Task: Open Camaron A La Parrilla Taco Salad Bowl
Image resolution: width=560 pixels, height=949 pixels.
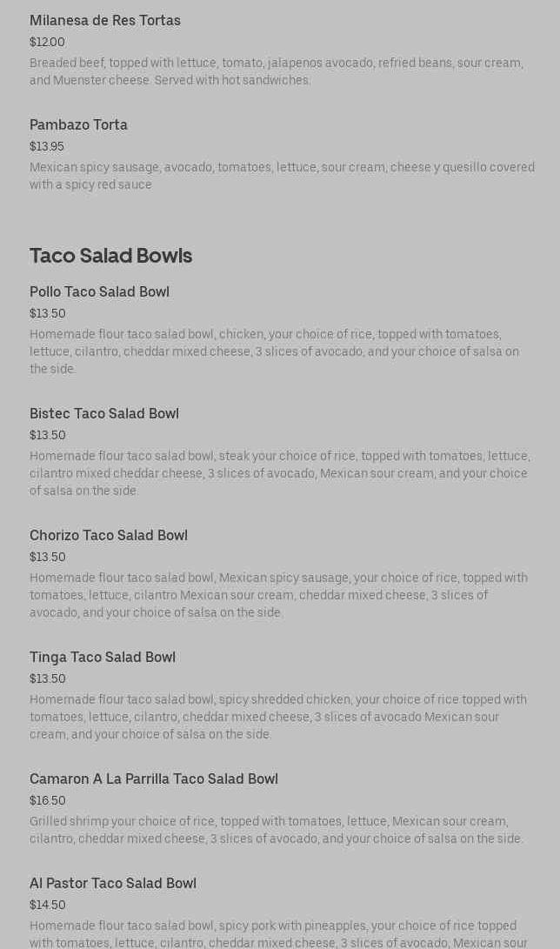Action: (x=154, y=779)
